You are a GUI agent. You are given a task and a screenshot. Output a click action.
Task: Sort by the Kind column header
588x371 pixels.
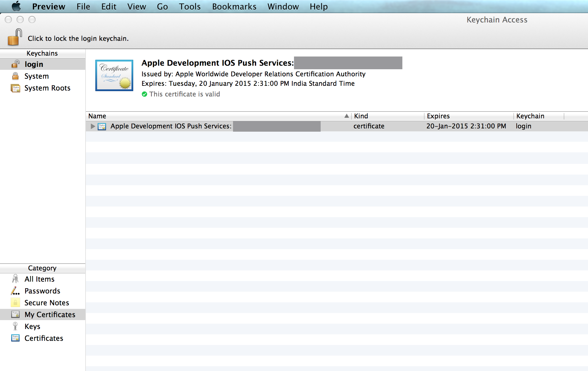tap(388, 116)
